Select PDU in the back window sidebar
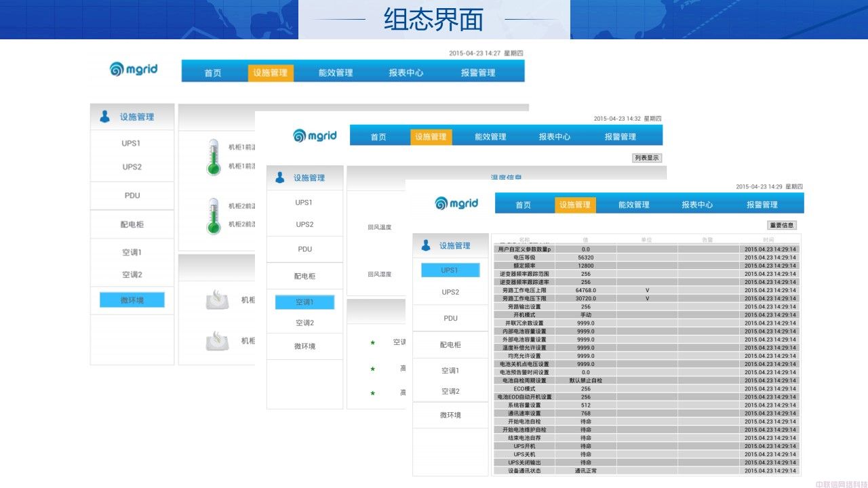This screenshot has height=488, width=868. coord(132,195)
